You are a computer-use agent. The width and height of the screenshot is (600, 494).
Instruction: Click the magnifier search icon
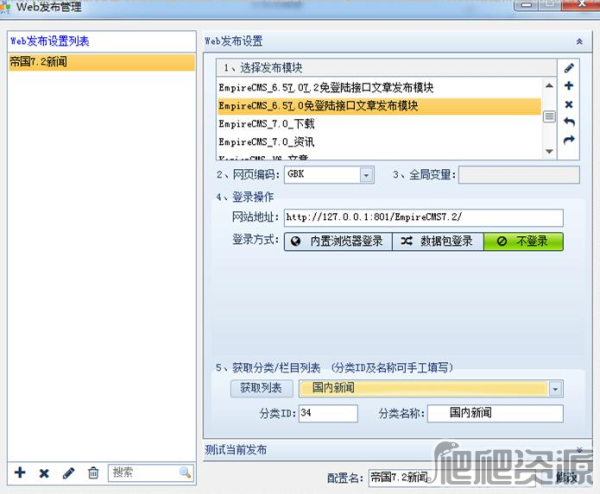click(185, 473)
